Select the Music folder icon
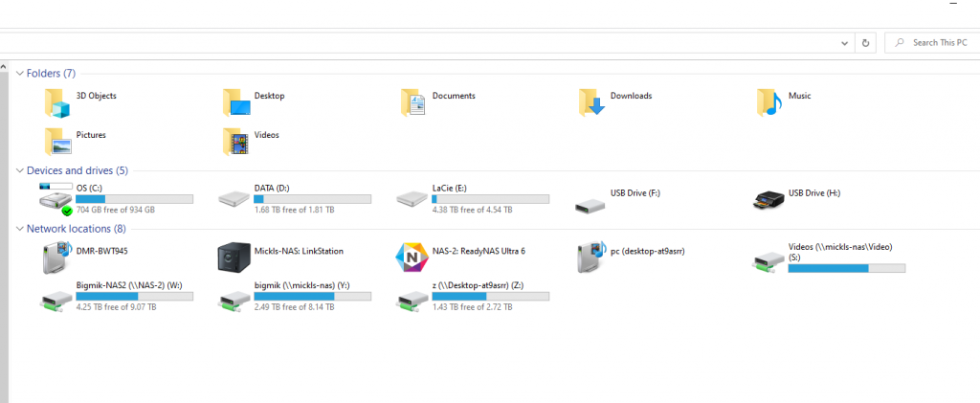The image size is (980, 403). [x=769, y=101]
